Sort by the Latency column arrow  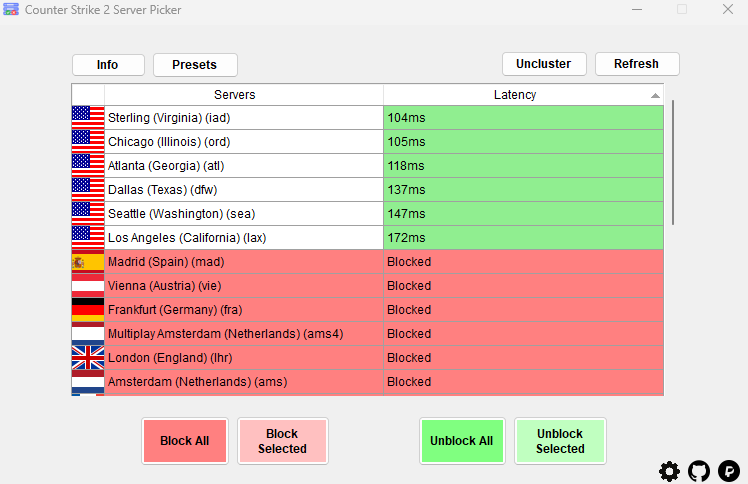655,95
